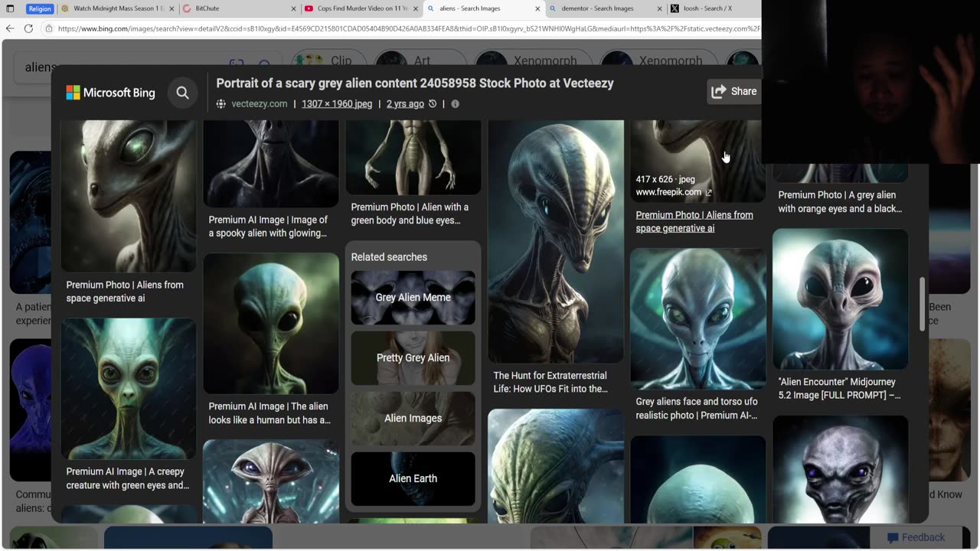Go back with the browser back arrow
The image size is (980, 551).
coord(10,28)
